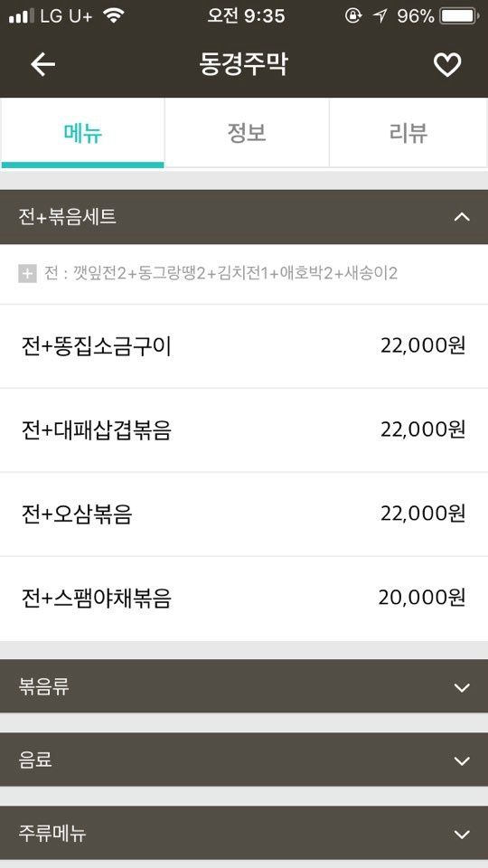Click the plus icon beside 전 description

[x=28, y=273]
